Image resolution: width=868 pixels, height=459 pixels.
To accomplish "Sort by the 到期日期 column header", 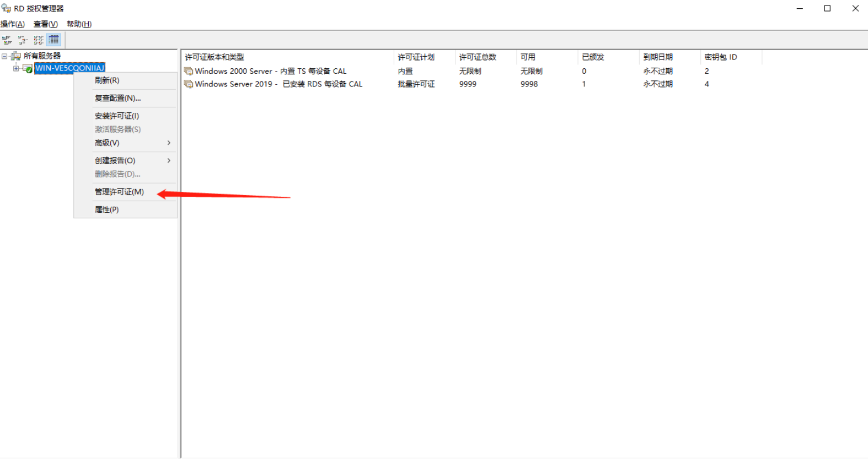I will (669, 57).
